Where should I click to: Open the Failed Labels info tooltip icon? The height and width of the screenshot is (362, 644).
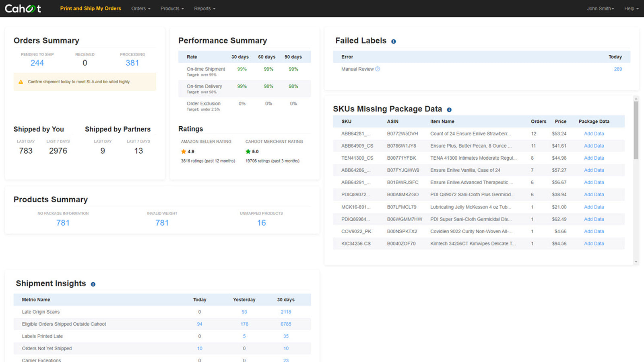(393, 41)
